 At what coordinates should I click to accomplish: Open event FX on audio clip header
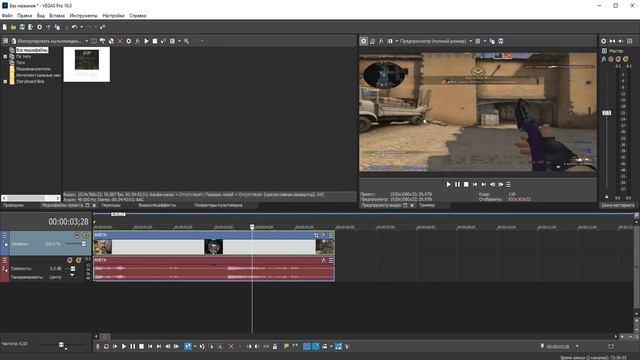coord(324,260)
